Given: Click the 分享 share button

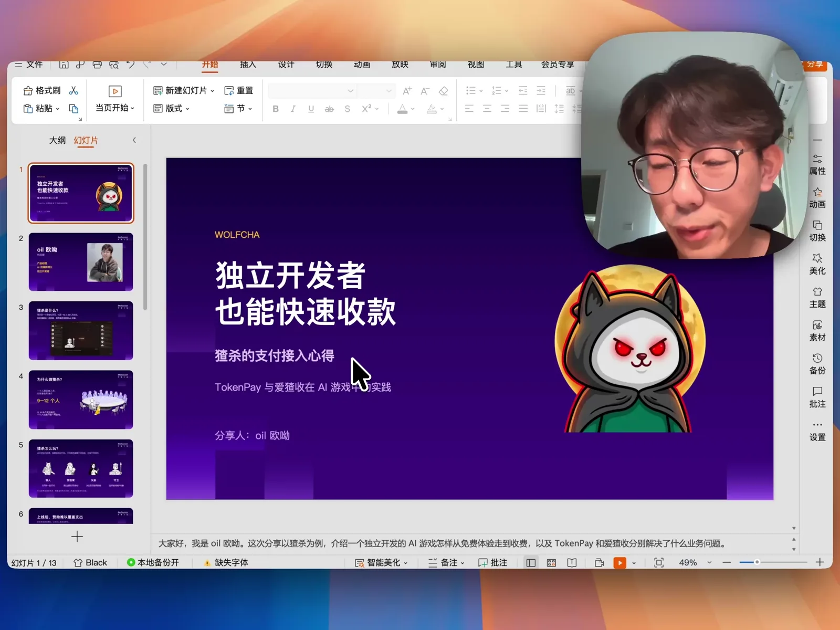Looking at the screenshot, I should [x=815, y=65].
